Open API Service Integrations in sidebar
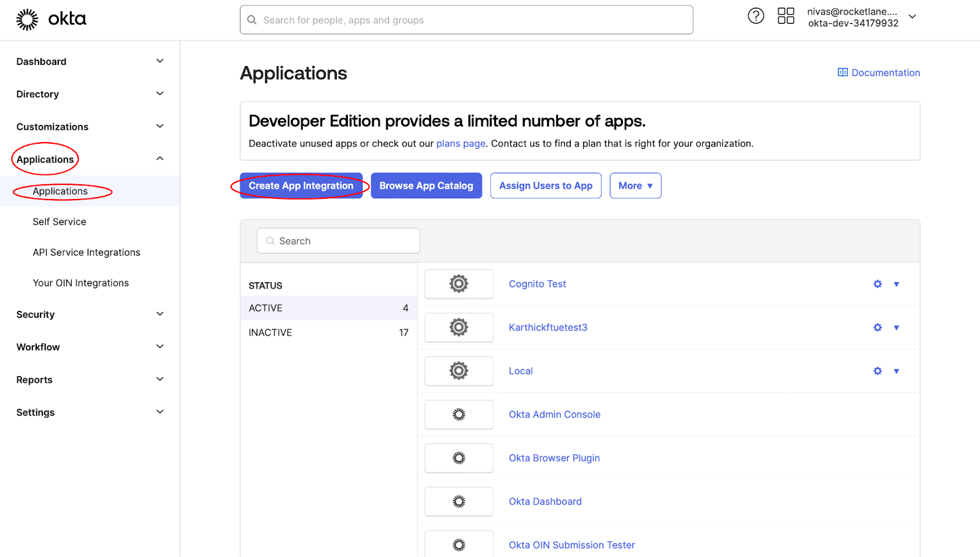 (x=86, y=252)
